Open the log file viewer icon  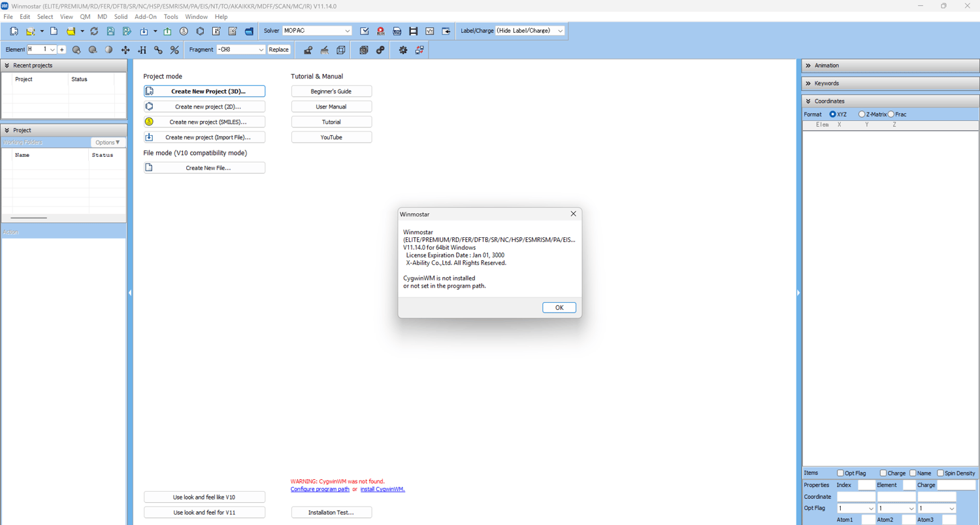click(x=397, y=31)
